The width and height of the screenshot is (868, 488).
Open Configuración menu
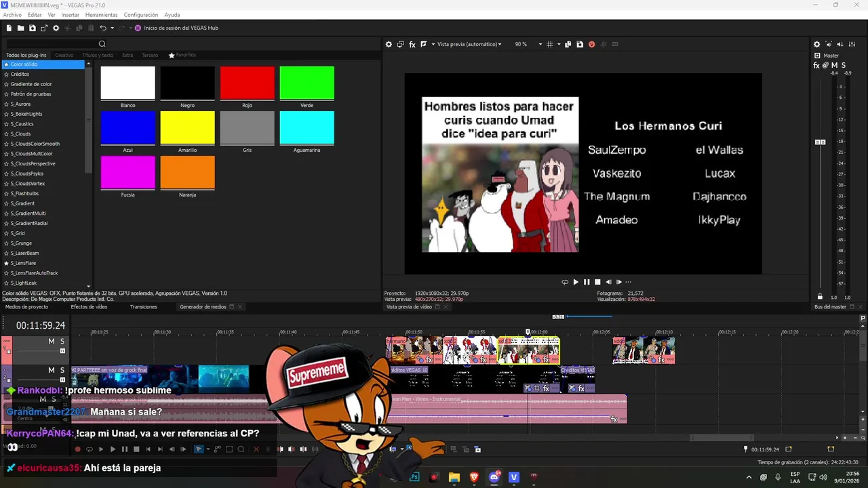click(141, 14)
